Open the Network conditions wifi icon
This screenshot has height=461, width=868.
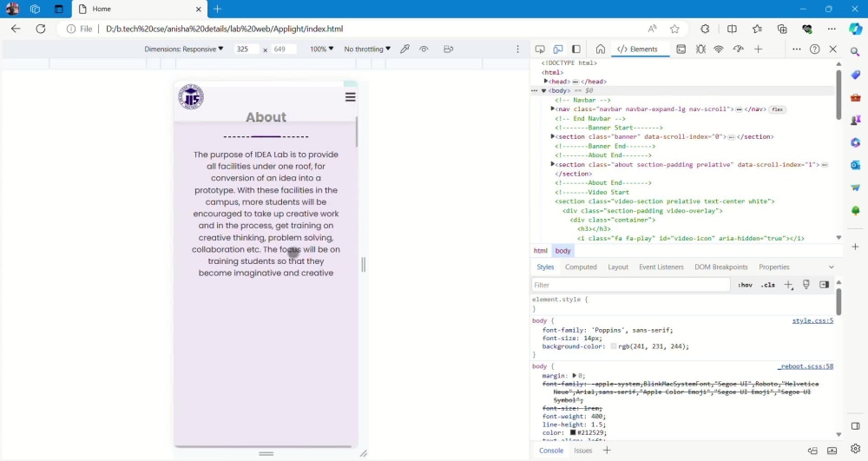click(x=719, y=49)
